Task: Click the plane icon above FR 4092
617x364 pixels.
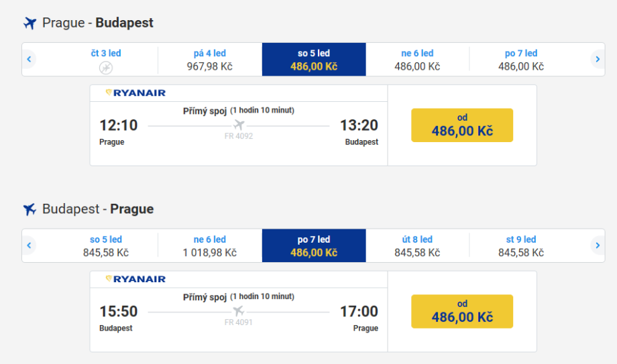Action: tap(239, 125)
